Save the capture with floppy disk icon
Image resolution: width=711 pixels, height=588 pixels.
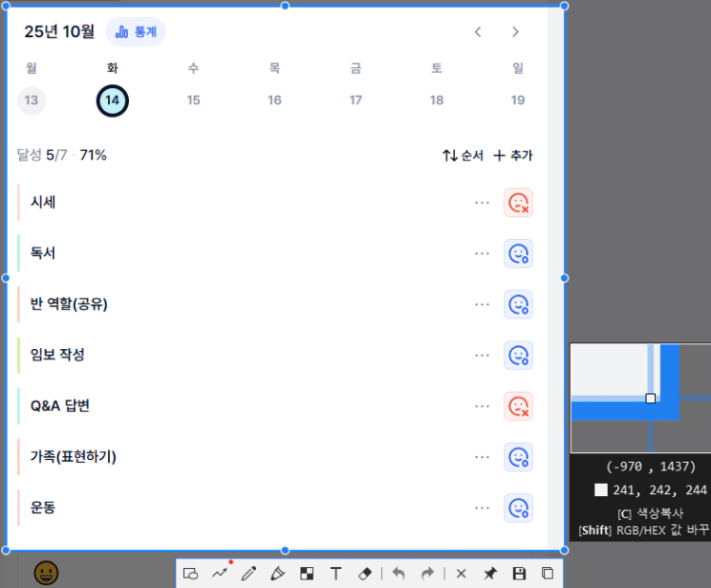[x=519, y=574]
